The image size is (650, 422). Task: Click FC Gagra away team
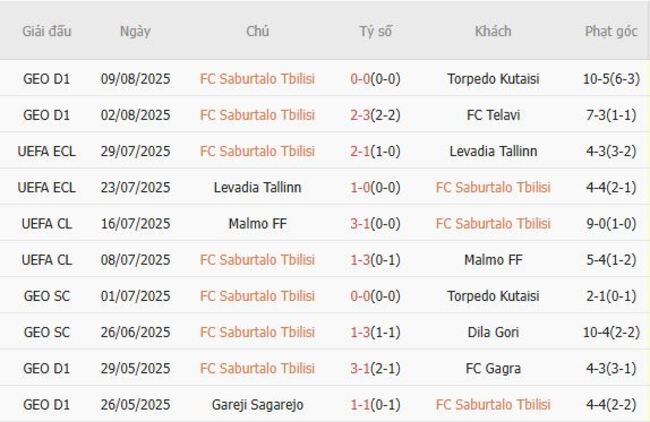493,368
